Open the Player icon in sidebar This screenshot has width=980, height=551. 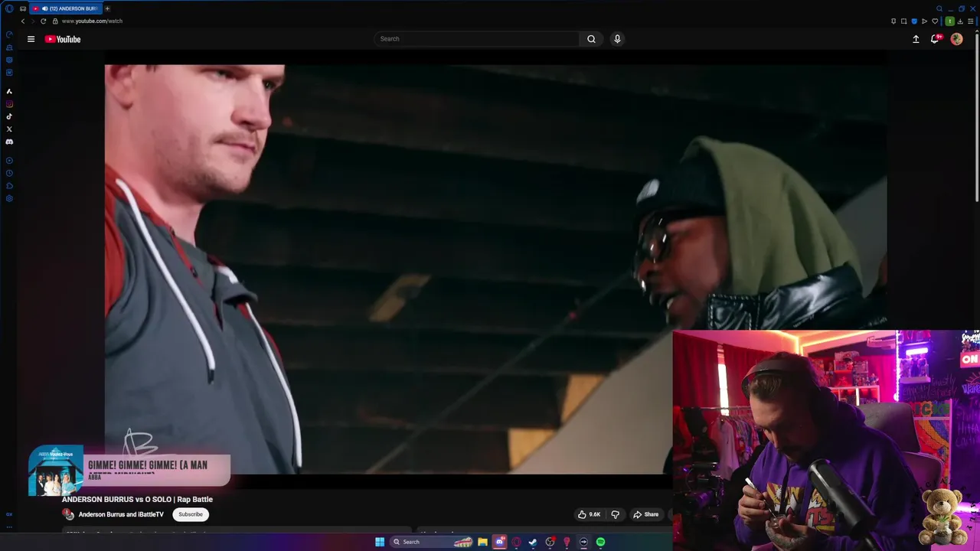pos(9,161)
